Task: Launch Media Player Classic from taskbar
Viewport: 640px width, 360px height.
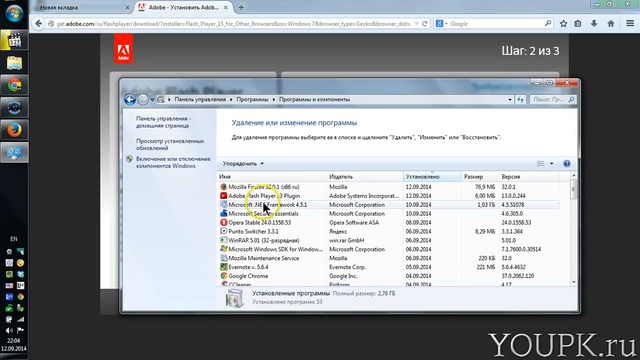Action: point(14,40)
